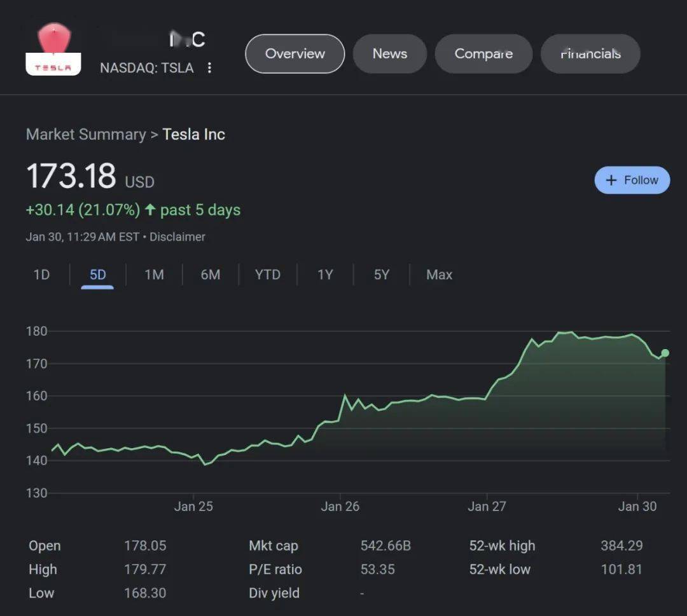
Task: Select the Max chart range
Action: (x=439, y=275)
